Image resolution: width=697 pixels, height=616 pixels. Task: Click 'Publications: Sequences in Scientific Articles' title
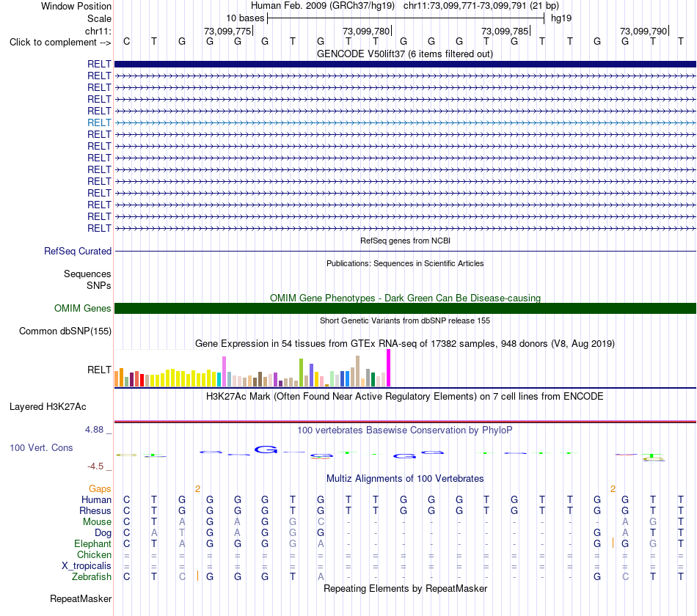405,263
